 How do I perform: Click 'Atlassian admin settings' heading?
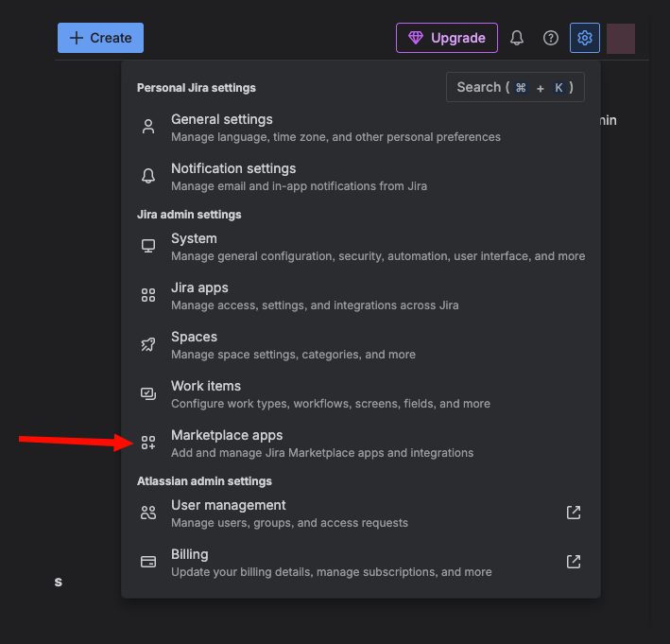coord(204,481)
